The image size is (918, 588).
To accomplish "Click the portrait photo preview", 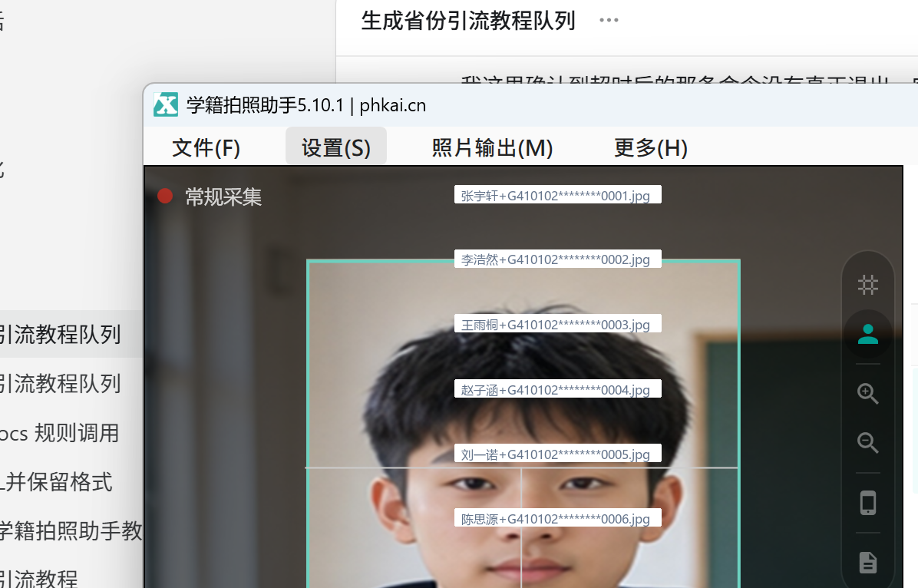I will 523,424.
